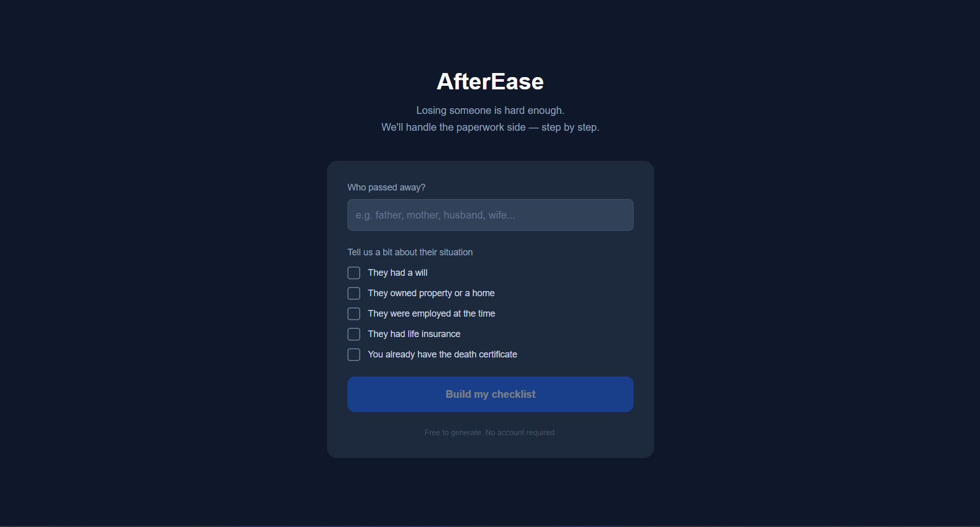This screenshot has height=527, width=980.
Task: Click the "Who passed away?" text field
Action: tap(490, 215)
